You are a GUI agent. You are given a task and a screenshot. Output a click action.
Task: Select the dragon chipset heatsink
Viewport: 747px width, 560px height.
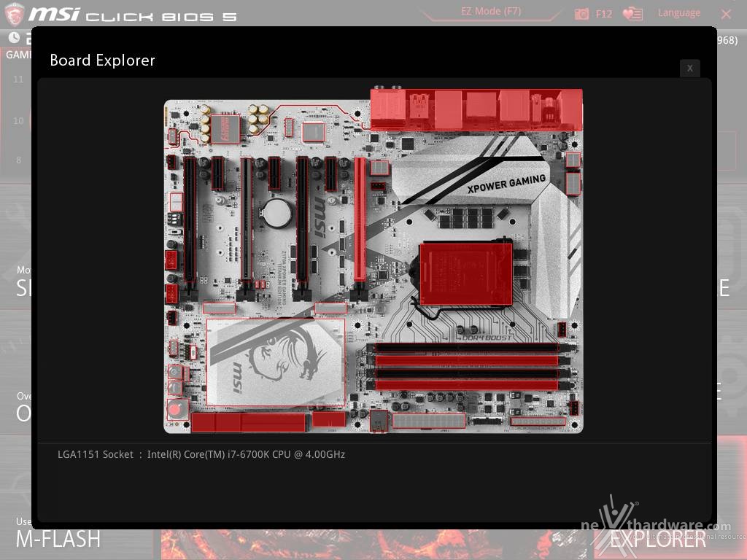pos(275,362)
